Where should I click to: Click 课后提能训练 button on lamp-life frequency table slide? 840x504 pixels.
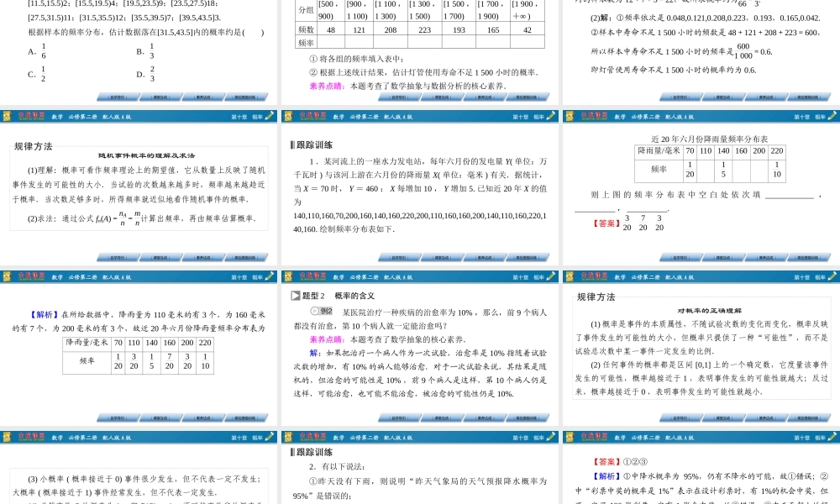coord(528,97)
